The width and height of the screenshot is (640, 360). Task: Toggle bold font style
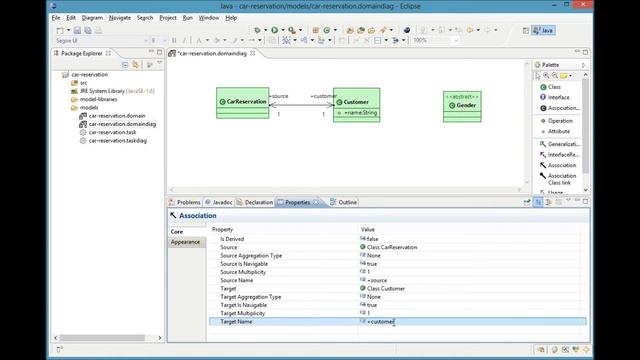(x=174, y=40)
